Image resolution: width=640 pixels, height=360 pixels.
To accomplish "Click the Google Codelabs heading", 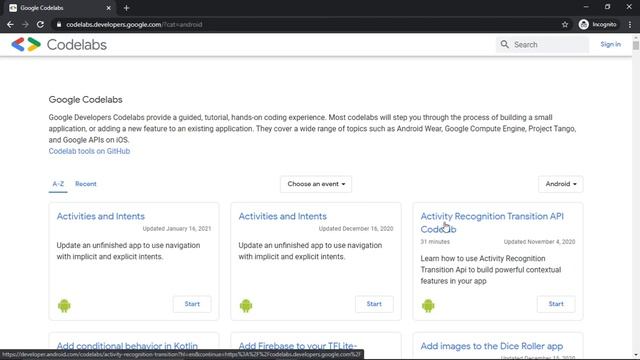I will [x=85, y=100].
